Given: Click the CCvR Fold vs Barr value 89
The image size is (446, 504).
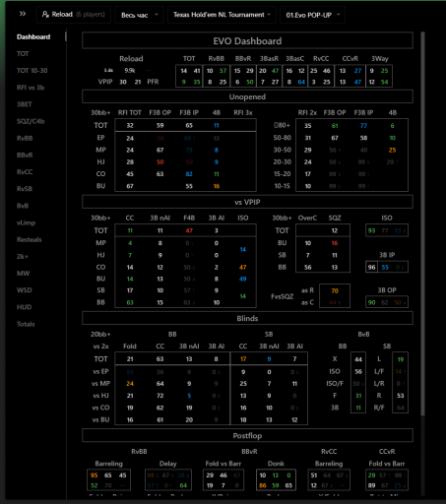Looking at the screenshot, I should [371, 485].
